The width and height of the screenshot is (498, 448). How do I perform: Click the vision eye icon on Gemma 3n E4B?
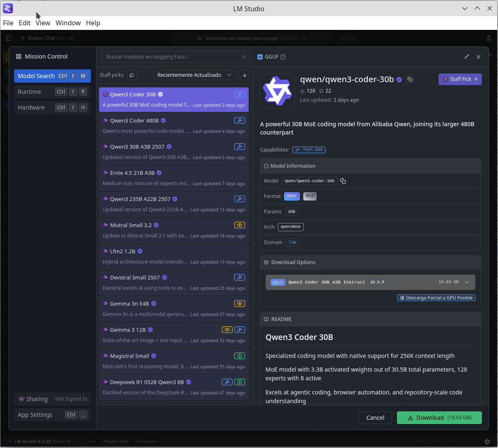point(240,304)
